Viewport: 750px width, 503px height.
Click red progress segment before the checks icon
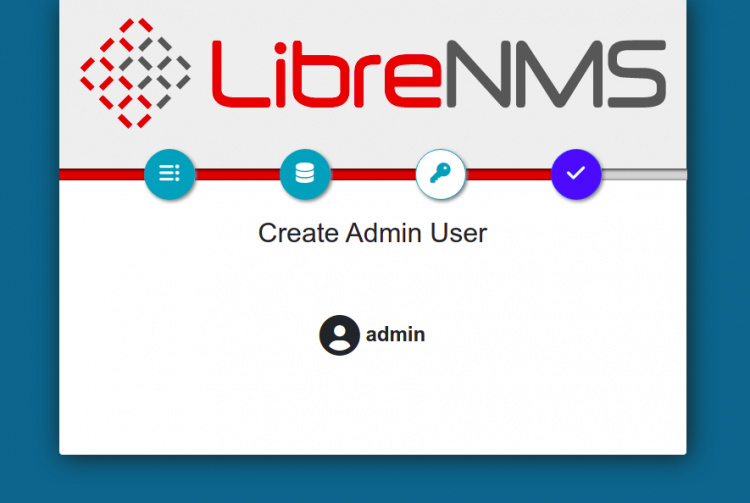pyautogui.click(x=100, y=175)
